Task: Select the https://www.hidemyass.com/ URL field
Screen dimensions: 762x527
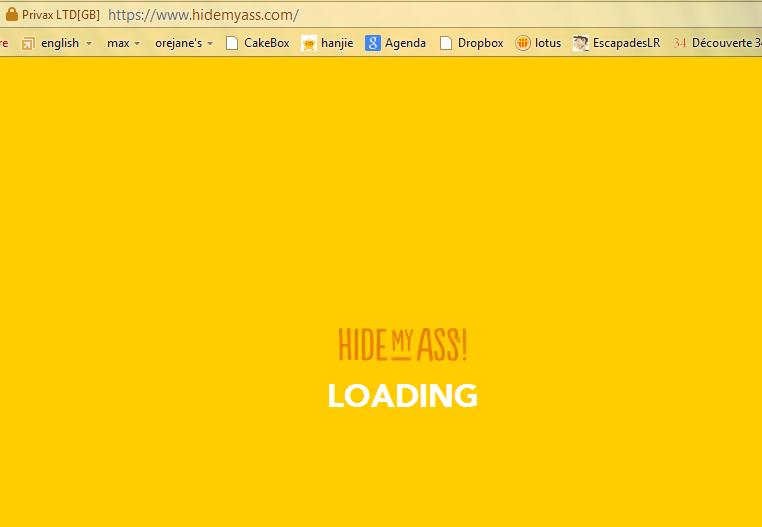Action: point(203,15)
